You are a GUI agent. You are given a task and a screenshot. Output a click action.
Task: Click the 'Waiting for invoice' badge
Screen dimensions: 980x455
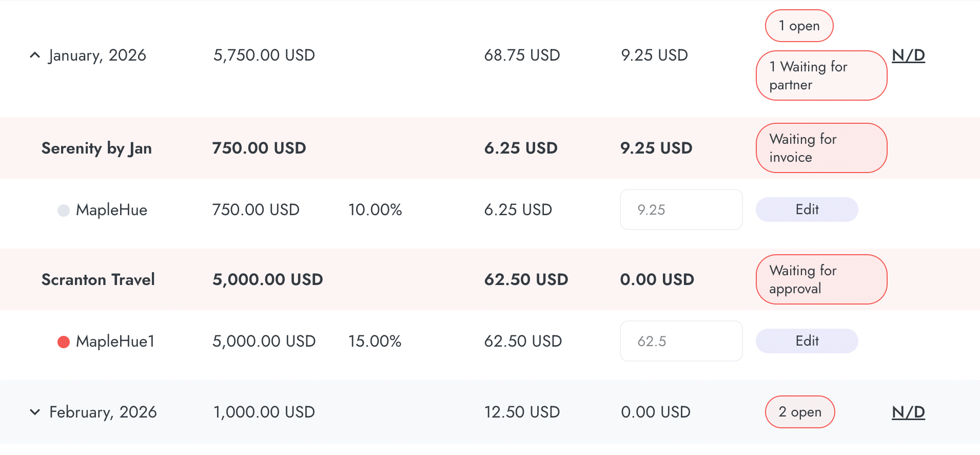click(821, 148)
